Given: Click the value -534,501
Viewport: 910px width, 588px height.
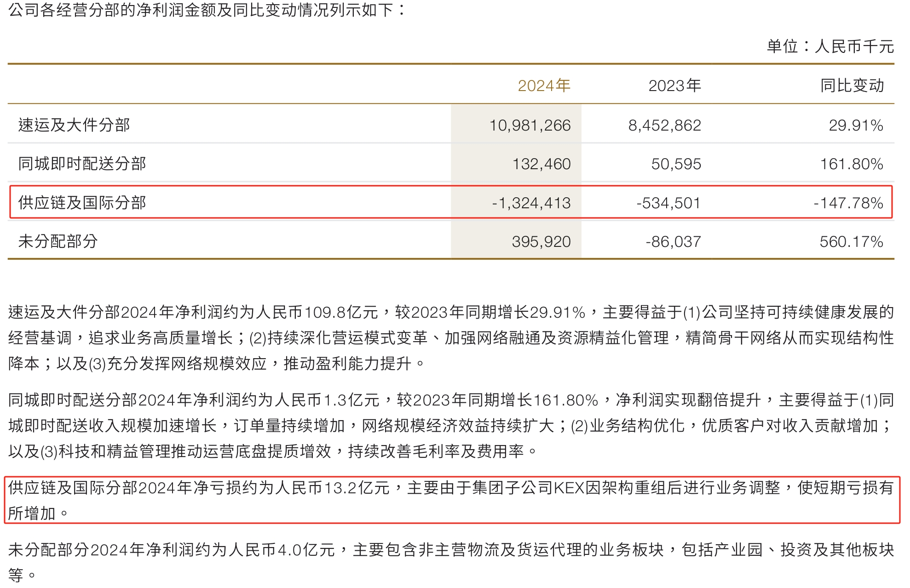Looking at the screenshot, I should point(669,203).
